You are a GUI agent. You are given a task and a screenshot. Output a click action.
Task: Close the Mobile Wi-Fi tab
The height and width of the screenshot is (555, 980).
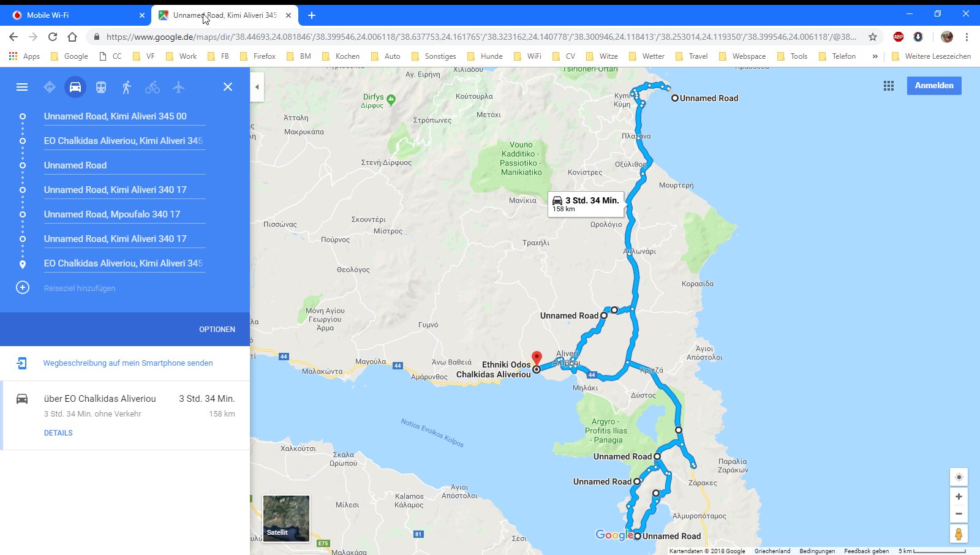pos(142,15)
